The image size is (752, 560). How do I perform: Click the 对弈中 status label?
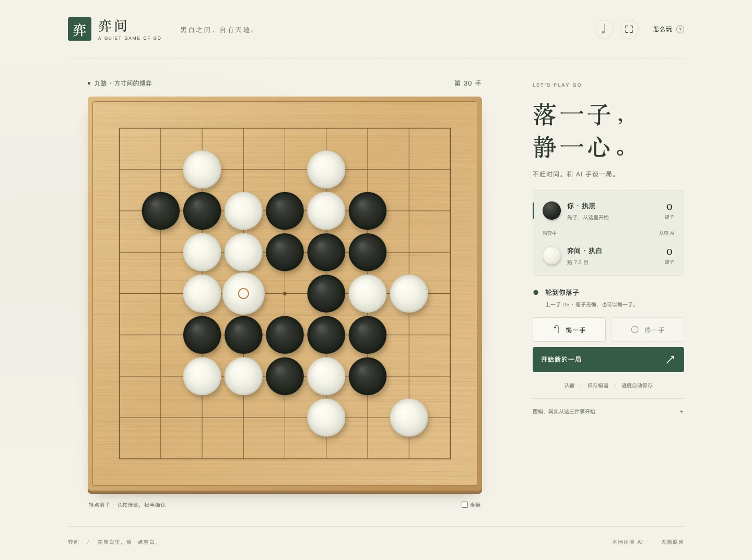pyautogui.click(x=549, y=233)
